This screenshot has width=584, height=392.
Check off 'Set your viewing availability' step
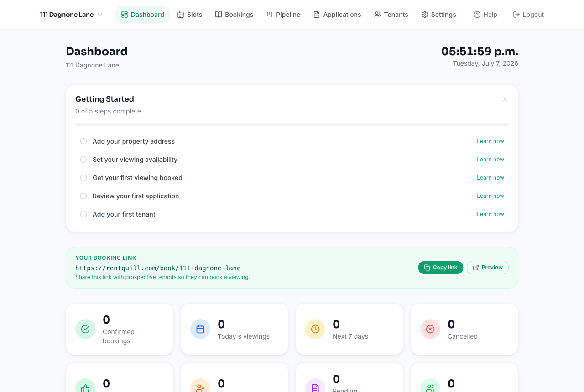click(x=83, y=160)
